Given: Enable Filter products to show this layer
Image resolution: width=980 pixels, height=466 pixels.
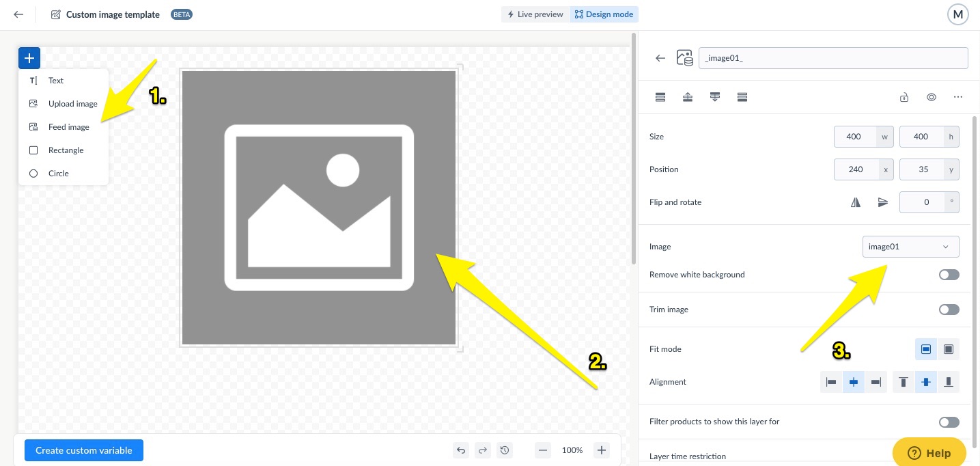Looking at the screenshot, I should [949, 422].
